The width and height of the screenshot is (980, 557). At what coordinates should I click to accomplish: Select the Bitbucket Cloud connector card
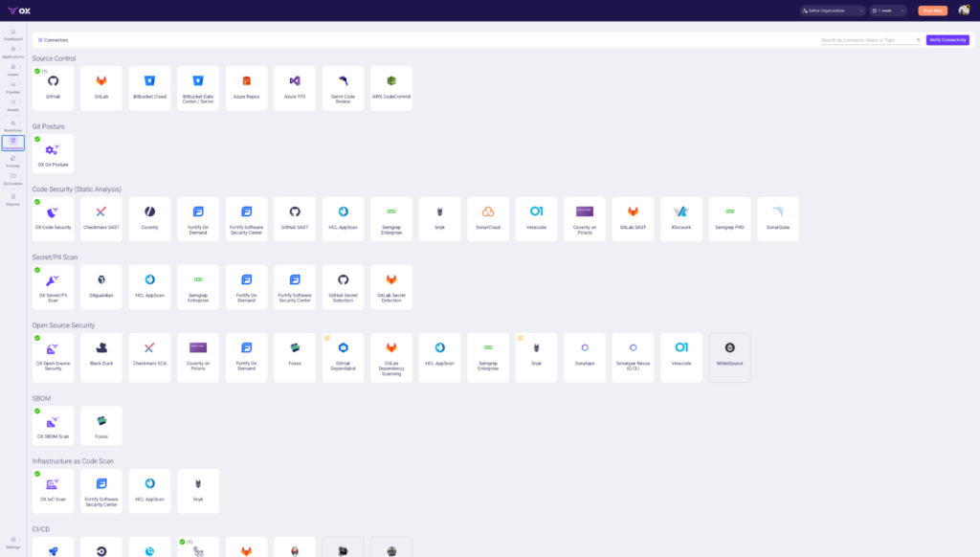pos(149,88)
